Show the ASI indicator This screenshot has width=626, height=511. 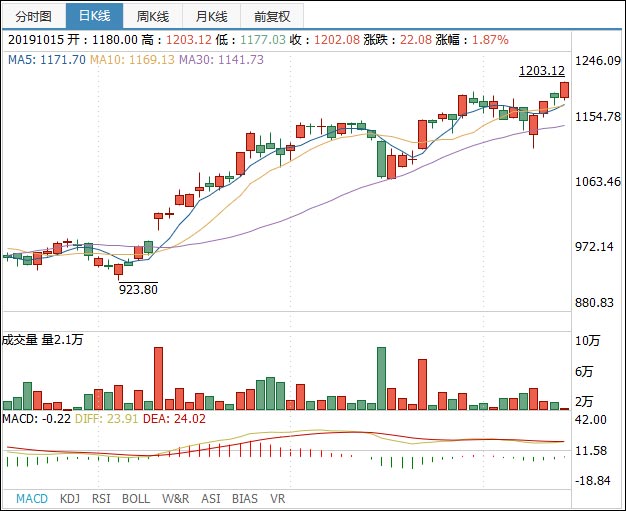click(x=211, y=498)
